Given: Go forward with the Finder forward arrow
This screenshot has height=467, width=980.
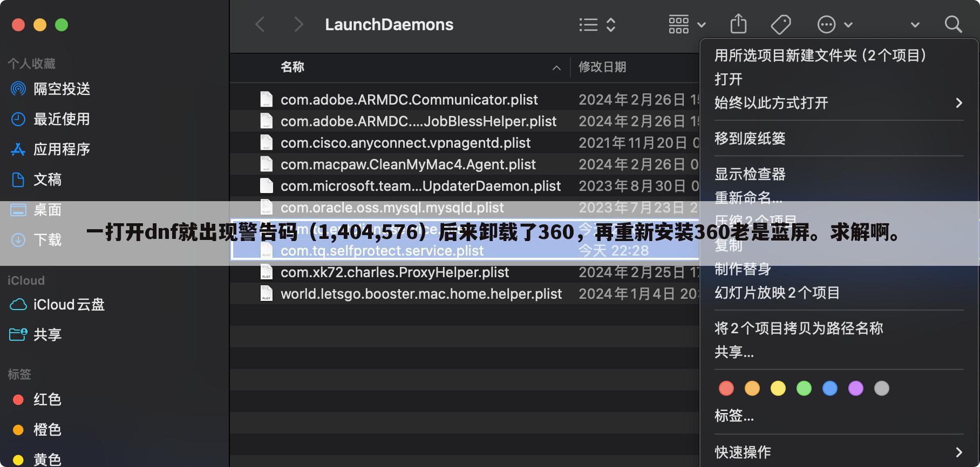Looking at the screenshot, I should (x=298, y=25).
